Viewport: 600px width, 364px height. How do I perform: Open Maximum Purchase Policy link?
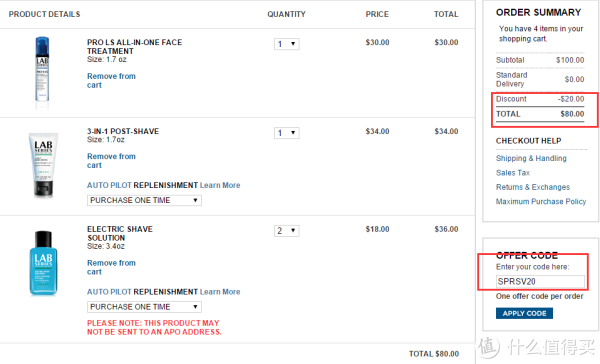541,201
